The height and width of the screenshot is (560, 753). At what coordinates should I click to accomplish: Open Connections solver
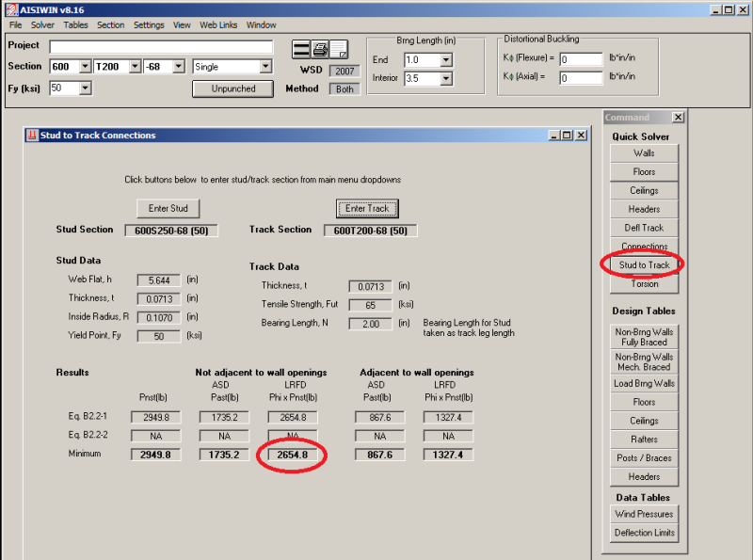644,246
